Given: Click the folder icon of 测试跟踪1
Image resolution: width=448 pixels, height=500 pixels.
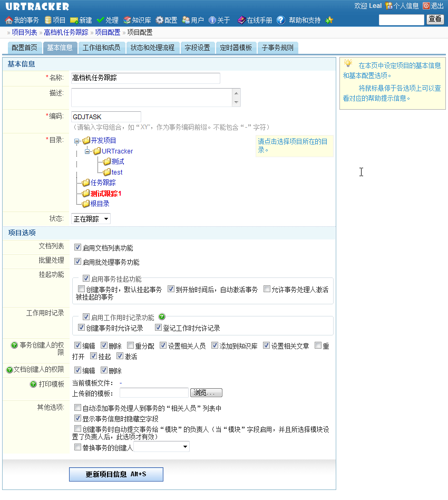Looking at the screenshot, I should click(86, 193).
